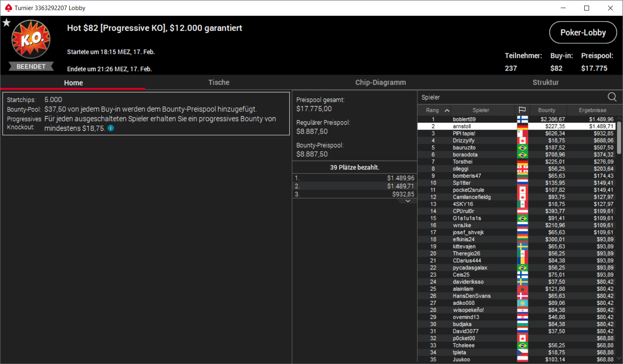Screen dimensions: 623x364
Task: Switch to the Struktur tab
Action: point(545,82)
